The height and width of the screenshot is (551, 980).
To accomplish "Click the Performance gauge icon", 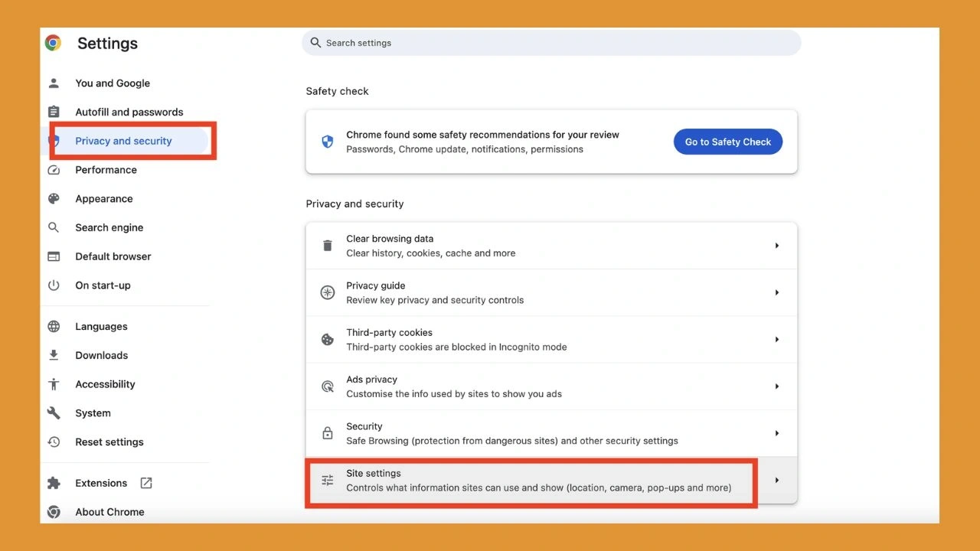I will 54,170.
